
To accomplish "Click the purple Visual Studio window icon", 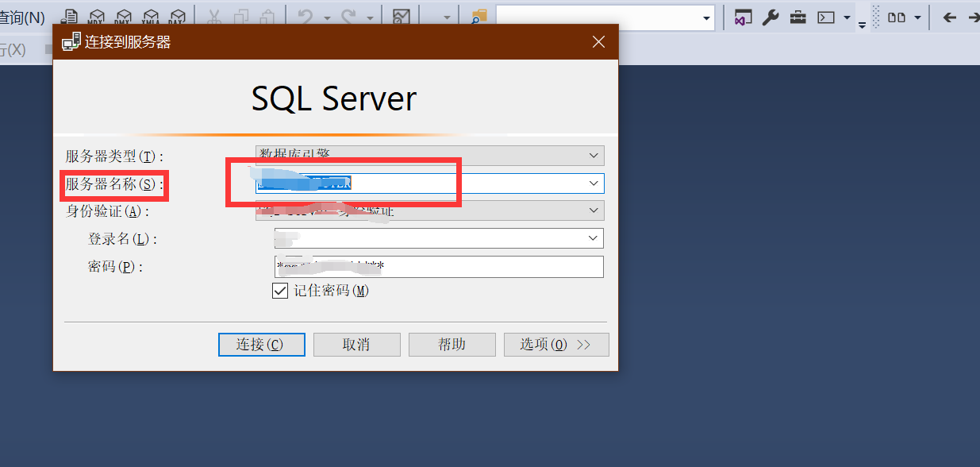I will click(x=744, y=17).
